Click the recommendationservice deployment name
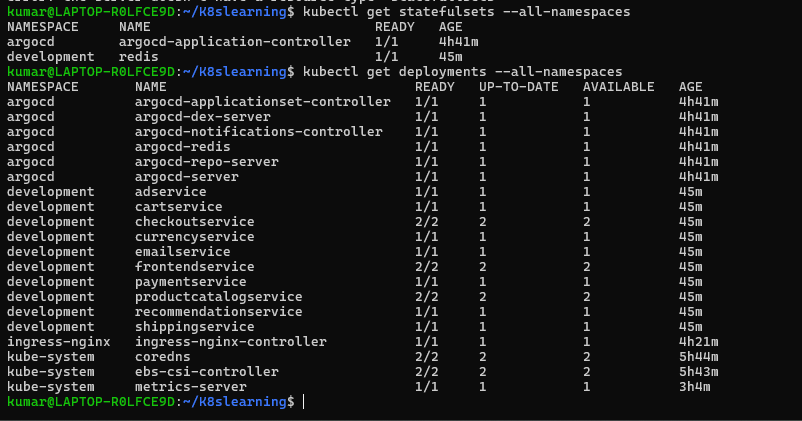This screenshot has height=421, width=802. (x=218, y=311)
